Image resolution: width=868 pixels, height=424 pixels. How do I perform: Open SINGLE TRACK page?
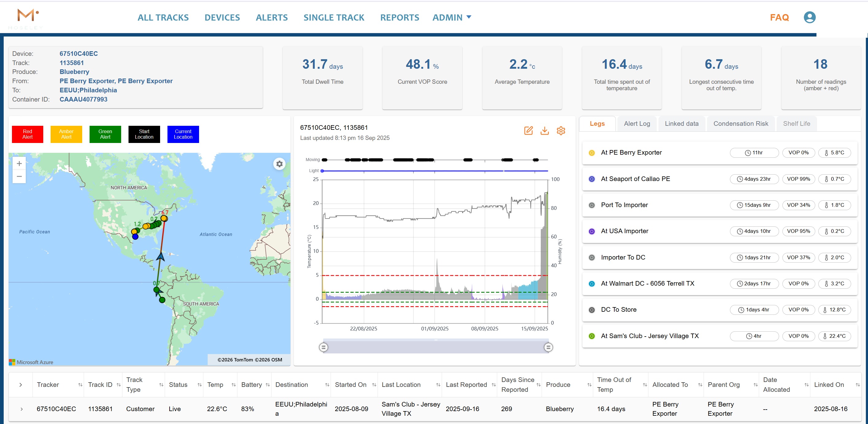(334, 17)
